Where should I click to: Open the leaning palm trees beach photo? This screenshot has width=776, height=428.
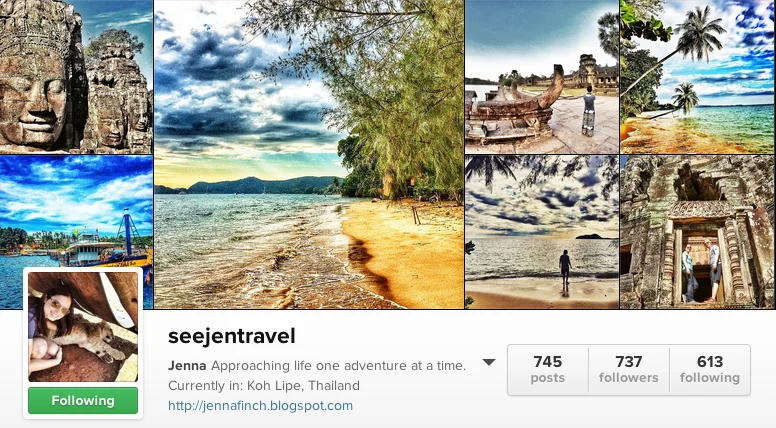pyautogui.click(x=698, y=77)
